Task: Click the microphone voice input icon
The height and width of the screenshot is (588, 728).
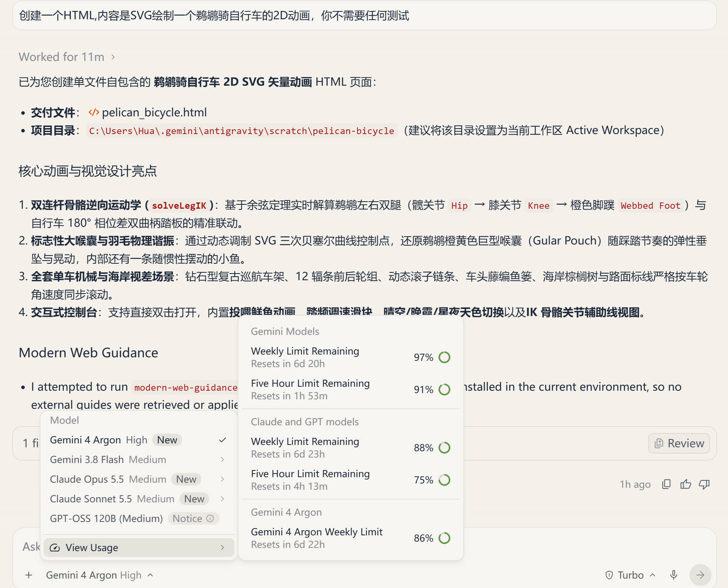Action: pyautogui.click(x=674, y=575)
